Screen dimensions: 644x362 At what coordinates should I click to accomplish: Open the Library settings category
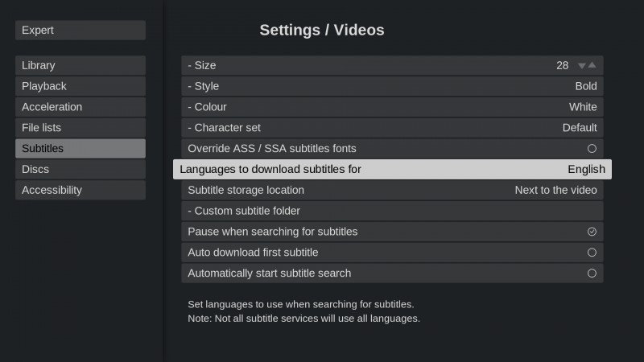pyautogui.click(x=80, y=65)
